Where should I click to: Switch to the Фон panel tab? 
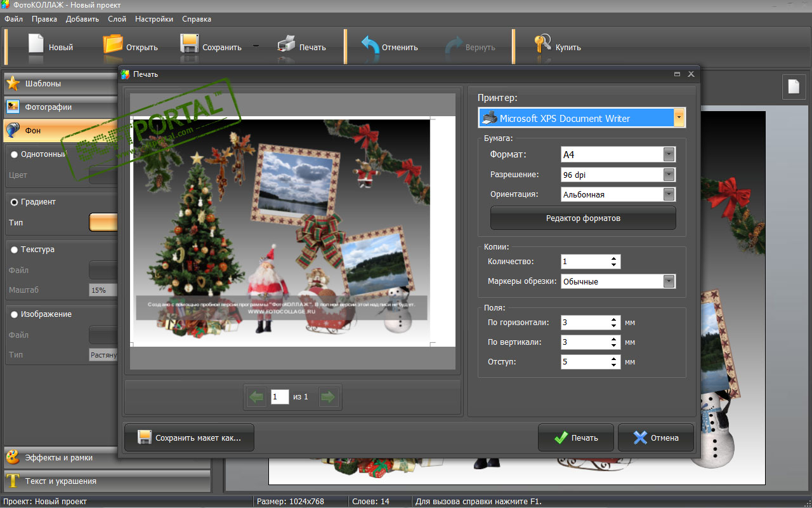tap(61, 130)
